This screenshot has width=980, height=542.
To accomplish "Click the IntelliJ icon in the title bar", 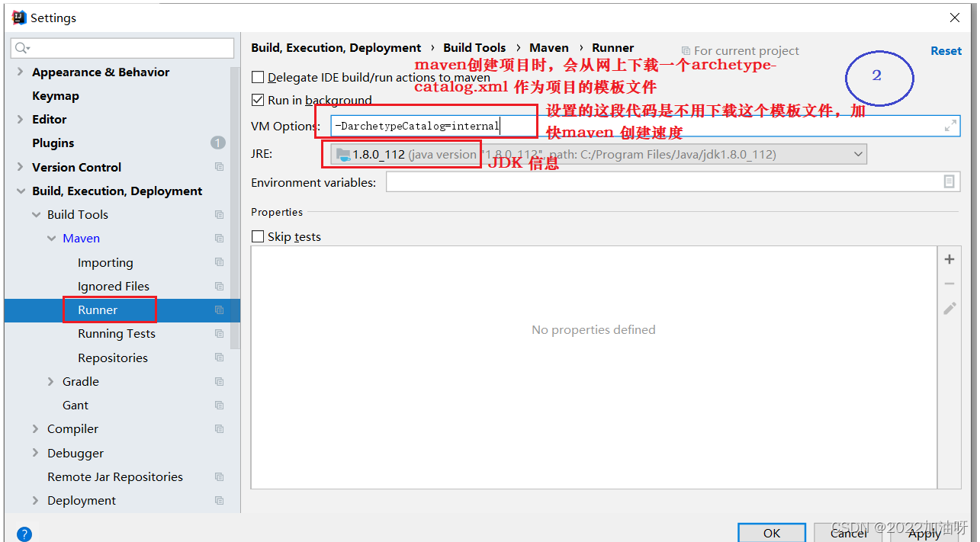I will click(x=19, y=18).
